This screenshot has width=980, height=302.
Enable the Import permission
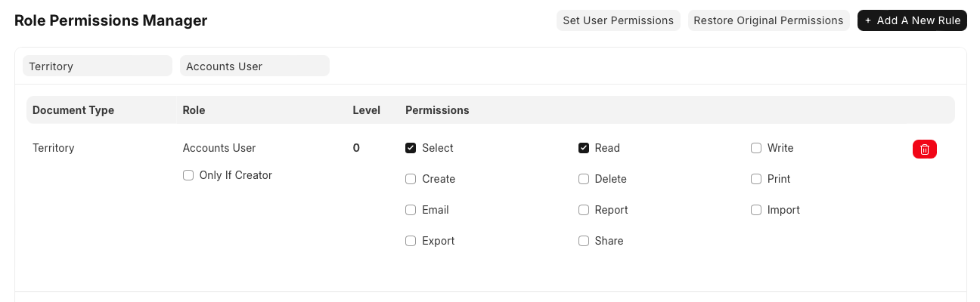pyautogui.click(x=756, y=210)
